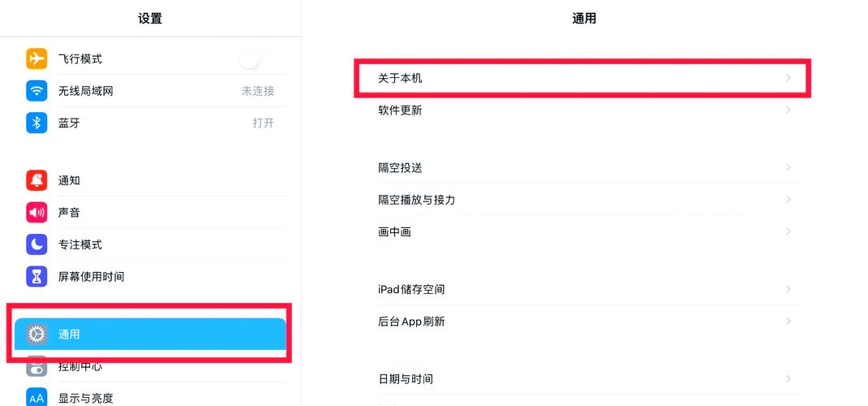Image resolution: width=868 pixels, height=406 pixels.
Task: Open the Screen Time hourglass icon
Action: (37, 277)
